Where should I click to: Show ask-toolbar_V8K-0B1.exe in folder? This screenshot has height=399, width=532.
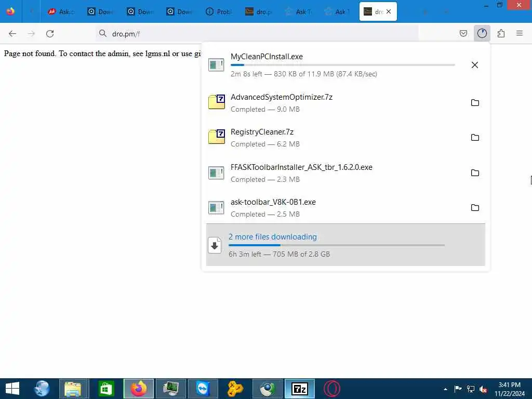[x=475, y=208]
